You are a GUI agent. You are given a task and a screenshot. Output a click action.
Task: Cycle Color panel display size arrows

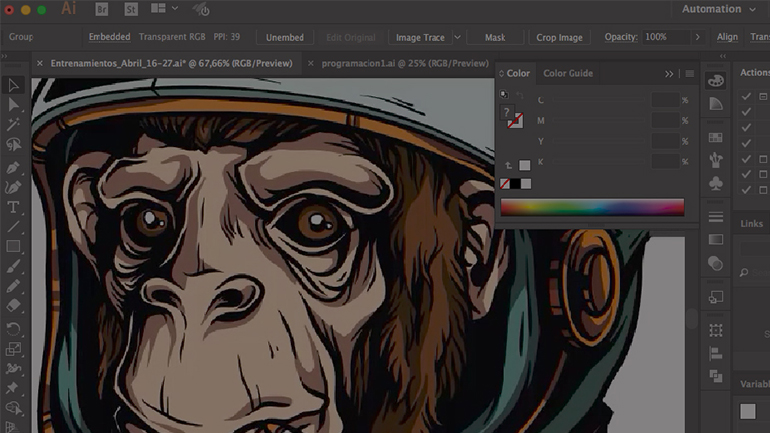pyautogui.click(x=501, y=74)
